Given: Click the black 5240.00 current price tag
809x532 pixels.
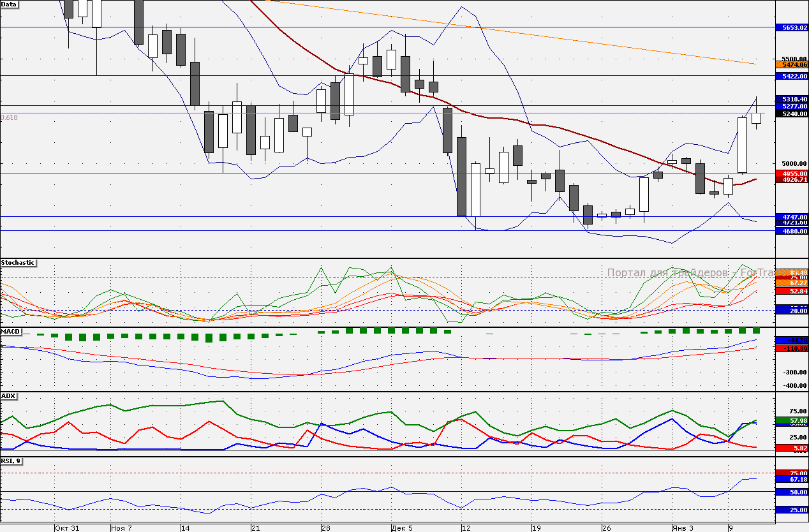Looking at the screenshot, I should (791, 114).
